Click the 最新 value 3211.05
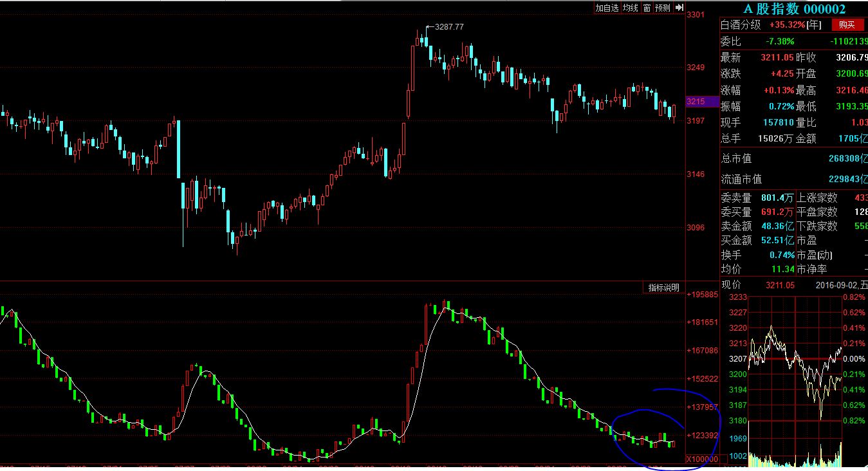The width and height of the screenshot is (868, 471). click(777, 58)
